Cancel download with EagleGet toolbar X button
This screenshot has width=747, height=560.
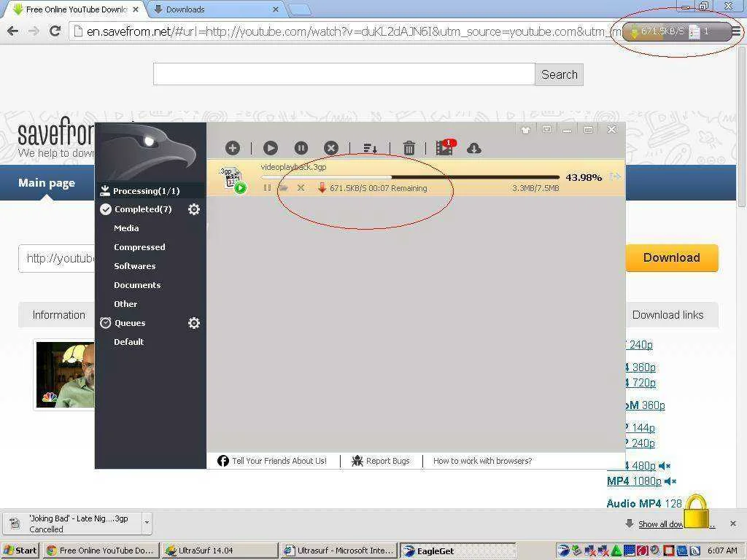[x=331, y=148]
